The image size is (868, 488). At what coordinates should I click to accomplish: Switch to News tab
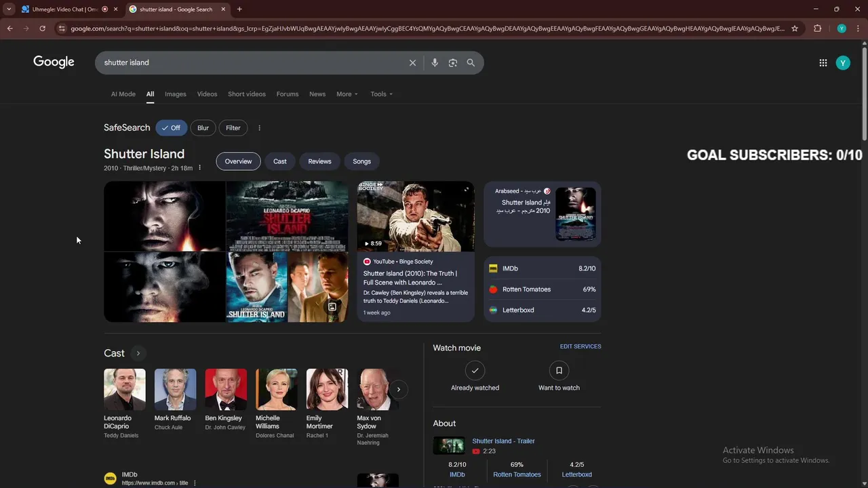[317, 94]
